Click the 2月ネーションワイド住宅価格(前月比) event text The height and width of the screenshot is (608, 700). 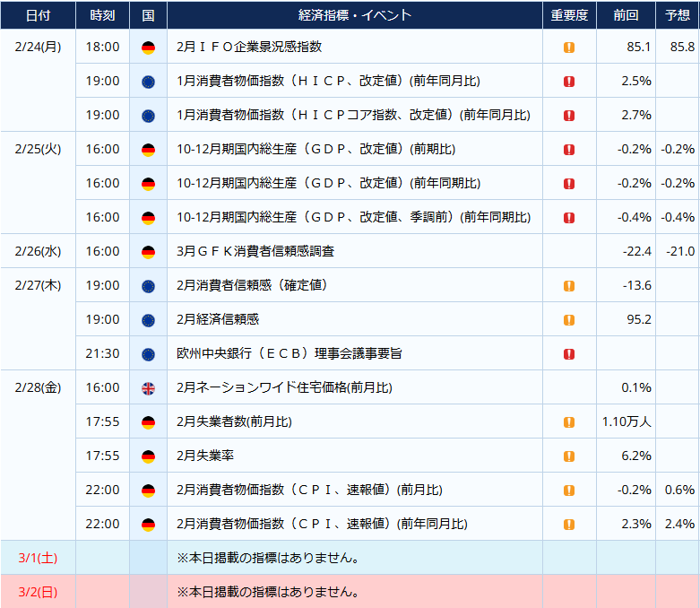coord(284,387)
